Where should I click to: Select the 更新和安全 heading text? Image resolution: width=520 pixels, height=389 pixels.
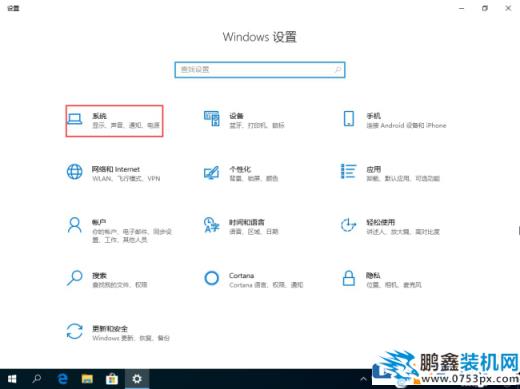110,329
